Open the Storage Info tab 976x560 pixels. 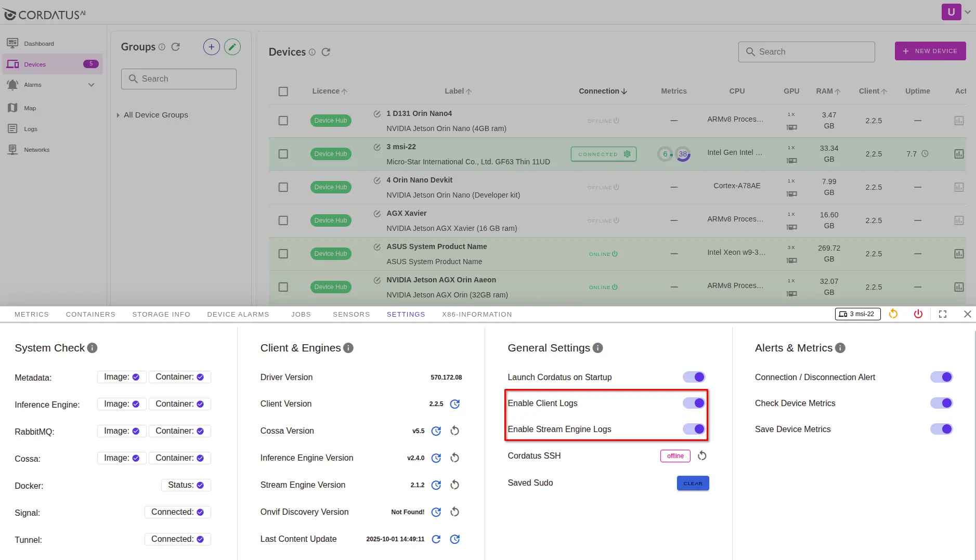tap(161, 315)
